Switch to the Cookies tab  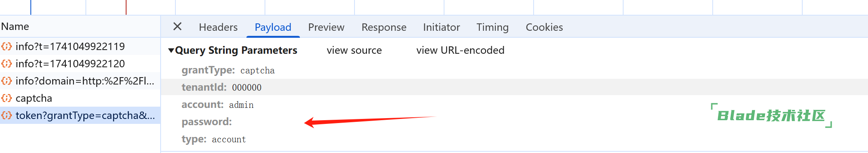544,27
